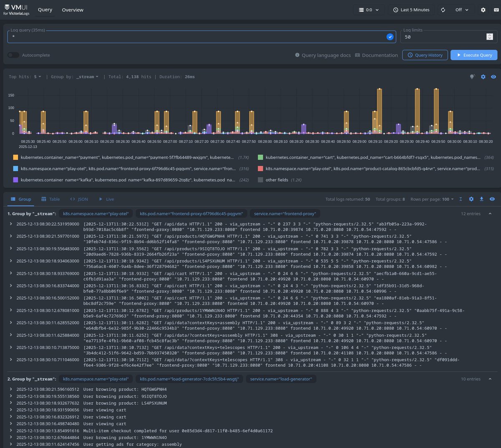Toggle the frontend-proxy blue legend entry

pyautogui.click(x=131, y=169)
